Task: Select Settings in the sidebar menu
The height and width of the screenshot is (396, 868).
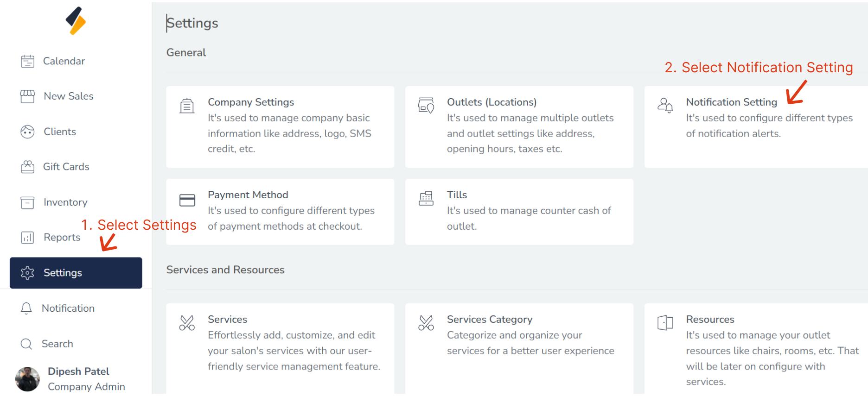Action: (76, 273)
